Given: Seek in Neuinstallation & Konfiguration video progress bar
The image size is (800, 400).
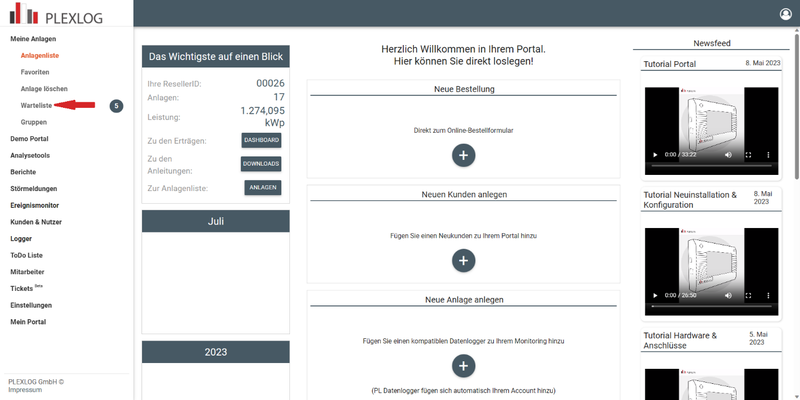Looking at the screenshot, I should tap(712, 306).
